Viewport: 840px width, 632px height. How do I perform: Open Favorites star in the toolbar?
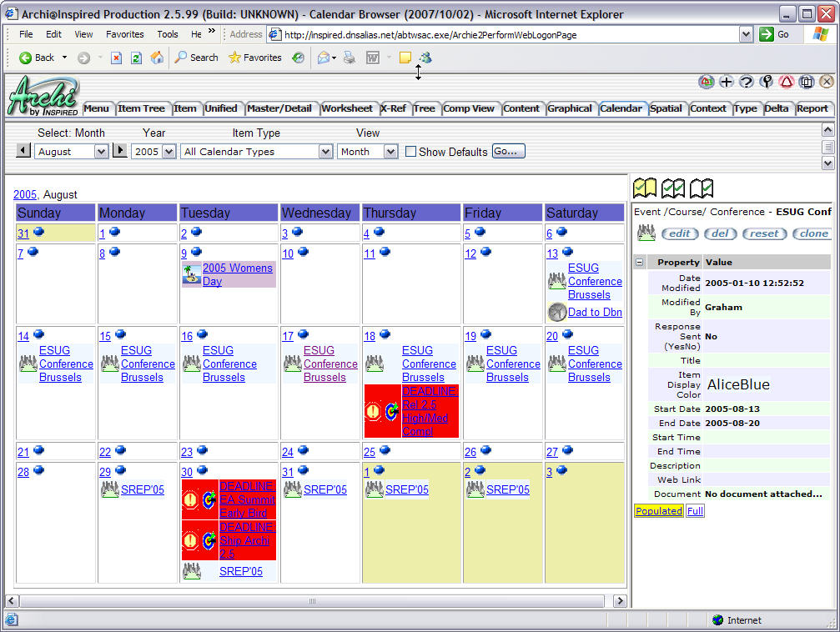(255, 58)
